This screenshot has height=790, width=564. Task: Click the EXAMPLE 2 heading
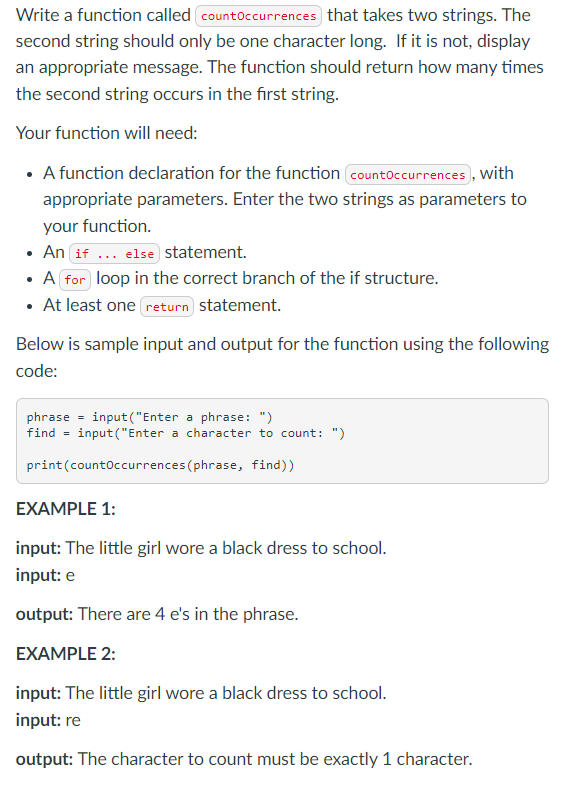click(66, 654)
